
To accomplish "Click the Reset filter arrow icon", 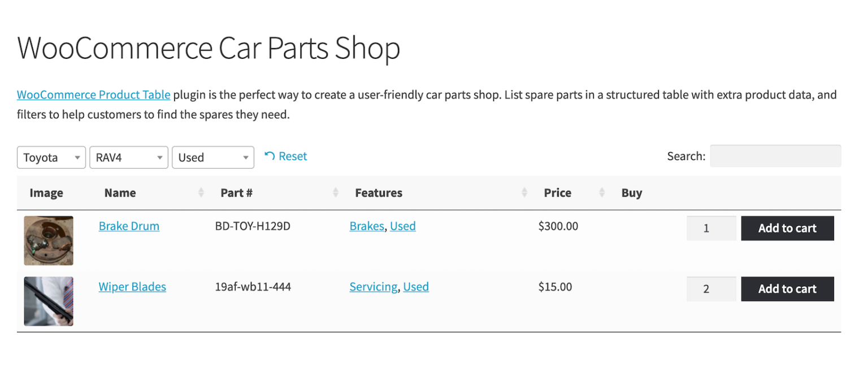I will point(270,156).
